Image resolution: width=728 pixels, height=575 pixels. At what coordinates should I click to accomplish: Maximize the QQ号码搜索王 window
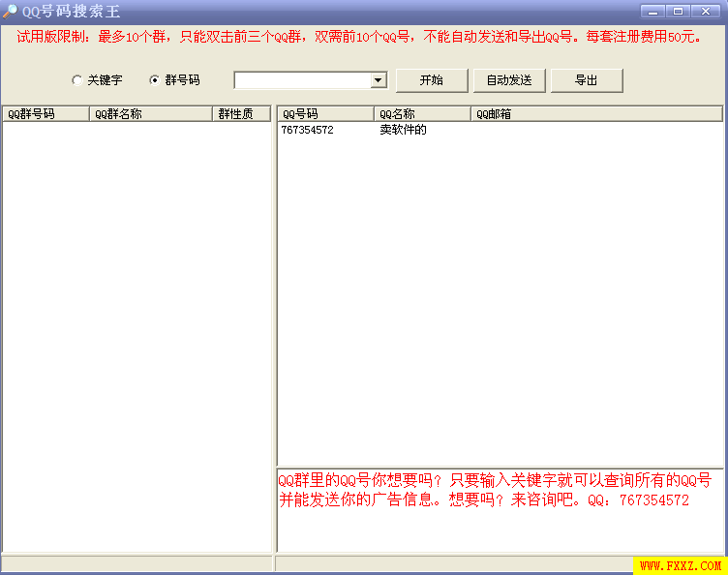(x=678, y=11)
